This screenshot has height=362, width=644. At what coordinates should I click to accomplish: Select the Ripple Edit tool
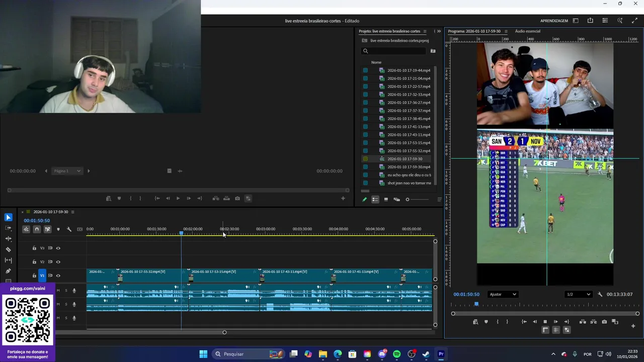coord(8,239)
